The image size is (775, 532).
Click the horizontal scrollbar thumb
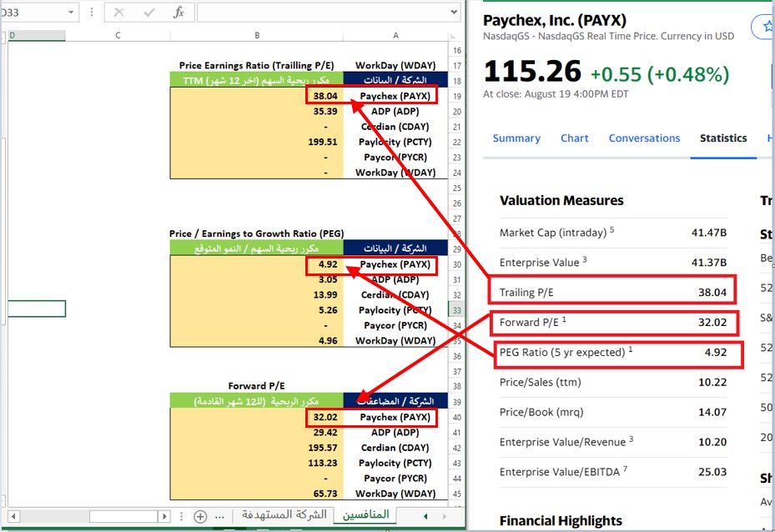point(123,517)
